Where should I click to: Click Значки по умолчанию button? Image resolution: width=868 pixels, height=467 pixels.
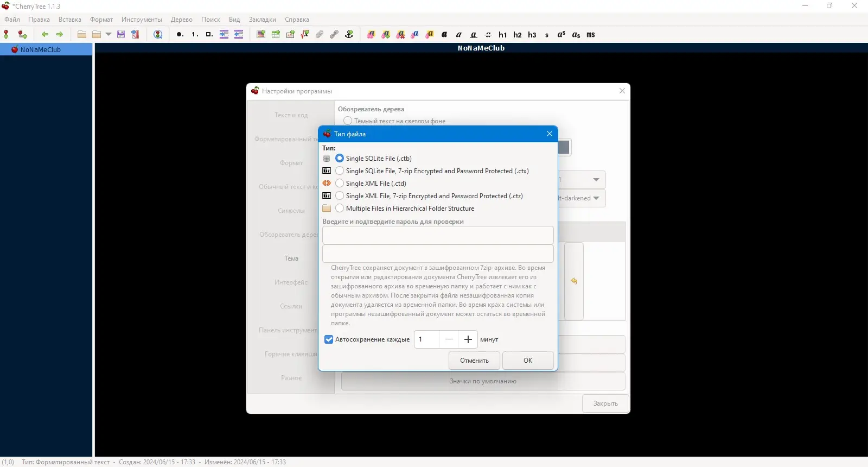483,381
